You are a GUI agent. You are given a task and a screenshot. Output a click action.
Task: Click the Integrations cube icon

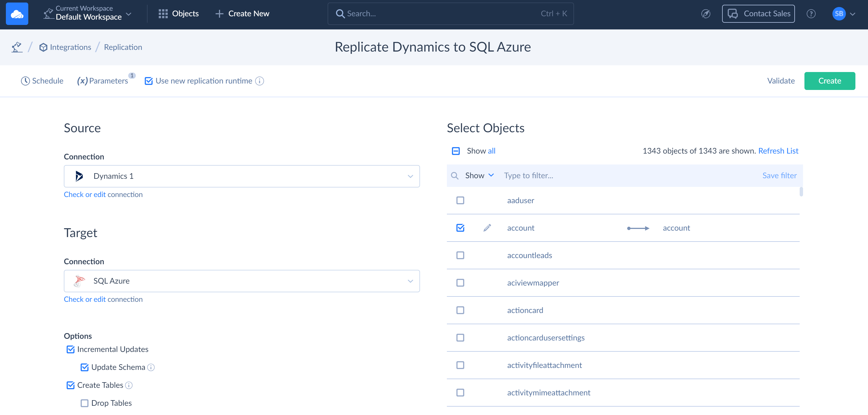(x=43, y=47)
